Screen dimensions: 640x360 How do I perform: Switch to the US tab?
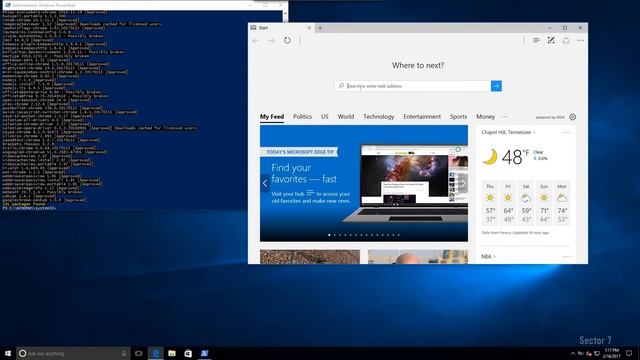324,117
